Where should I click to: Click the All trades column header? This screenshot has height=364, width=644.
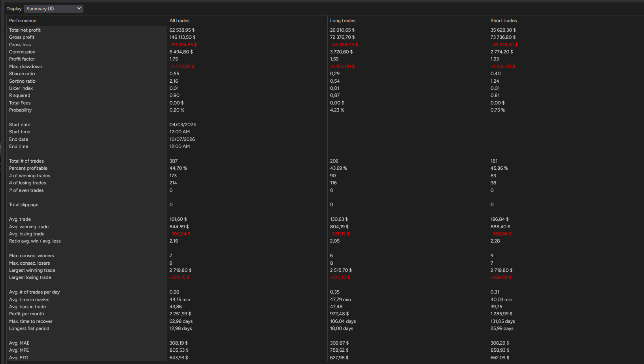(179, 21)
